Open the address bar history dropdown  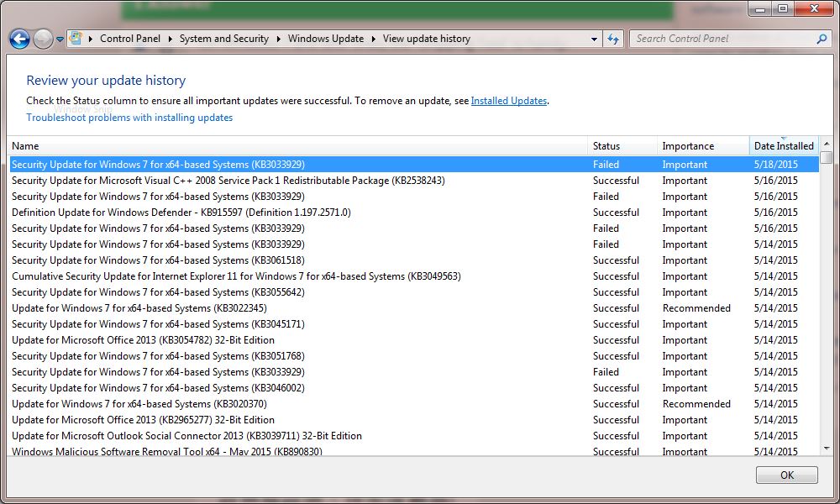[x=594, y=39]
